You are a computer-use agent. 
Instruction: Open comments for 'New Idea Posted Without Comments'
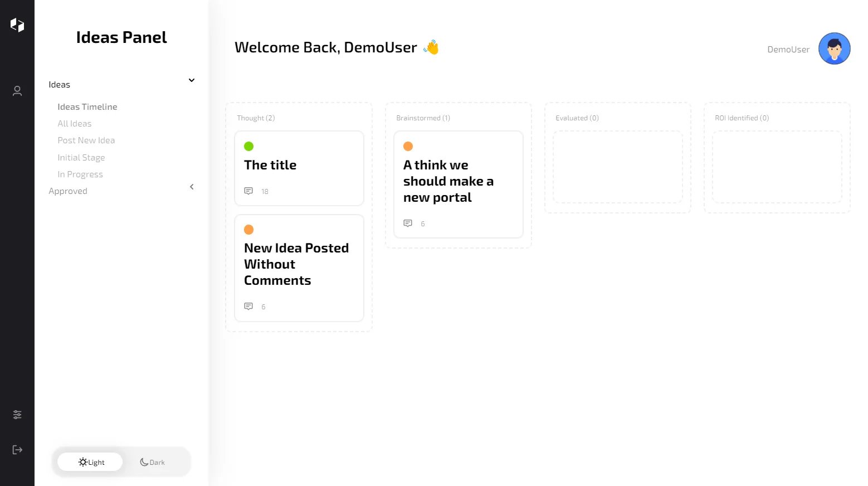(x=248, y=307)
